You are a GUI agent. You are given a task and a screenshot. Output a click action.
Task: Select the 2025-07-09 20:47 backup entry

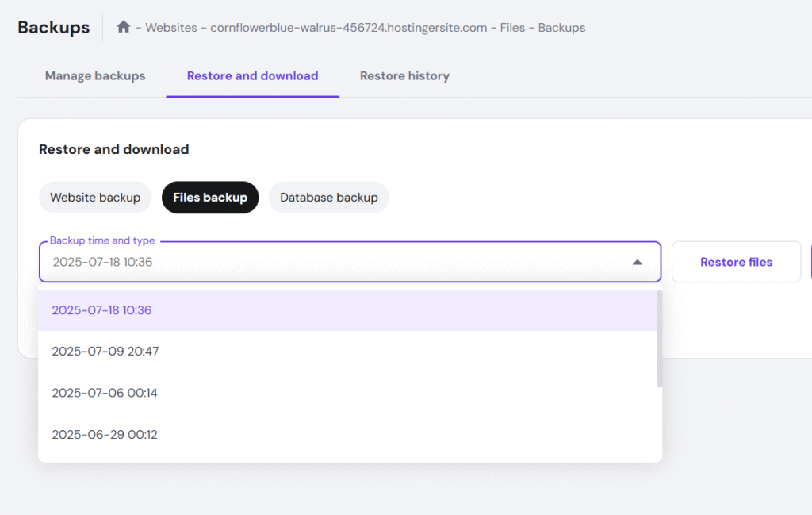tap(105, 352)
